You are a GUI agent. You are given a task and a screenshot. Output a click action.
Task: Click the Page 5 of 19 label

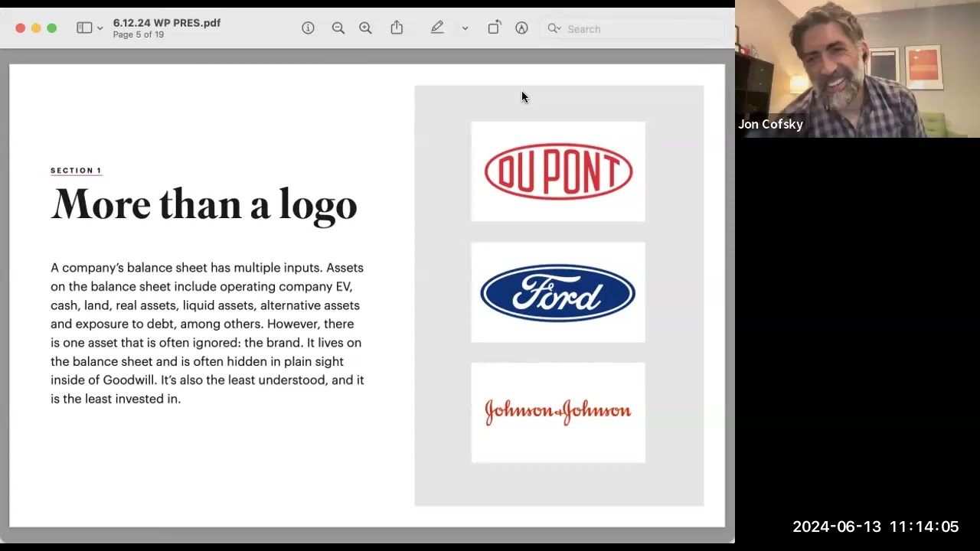[139, 35]
